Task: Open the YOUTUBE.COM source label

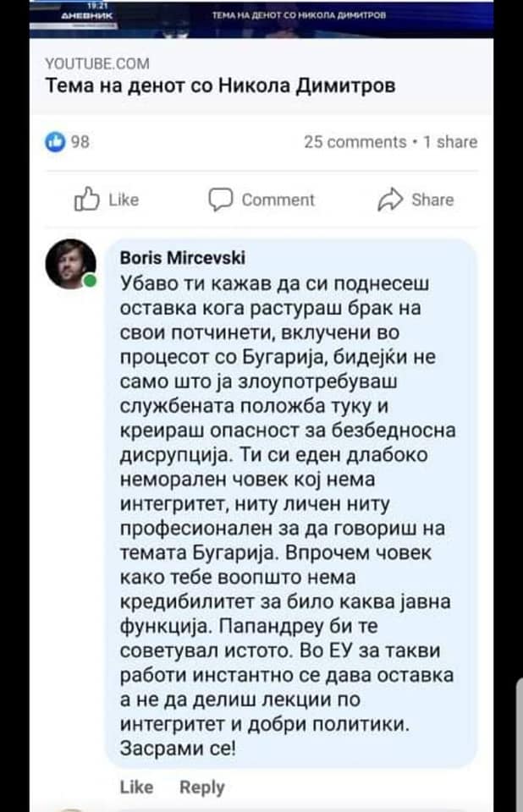Action: pyautogui.click(x=96, y=63)
